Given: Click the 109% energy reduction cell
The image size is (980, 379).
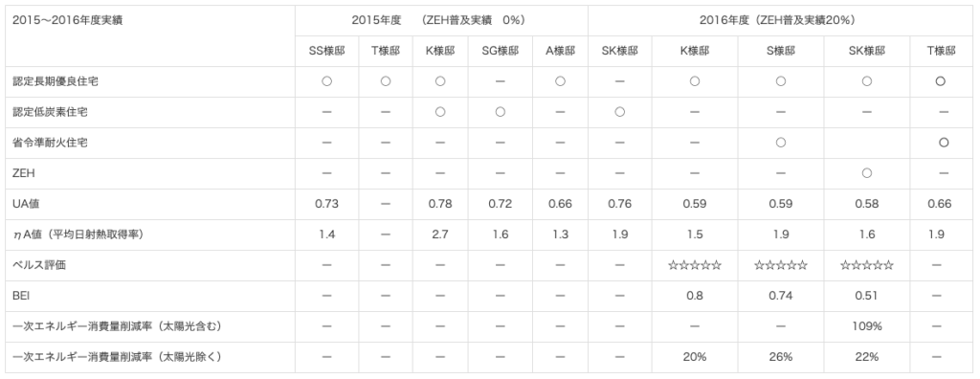Looking at the screenshot, I should (866, 326).
